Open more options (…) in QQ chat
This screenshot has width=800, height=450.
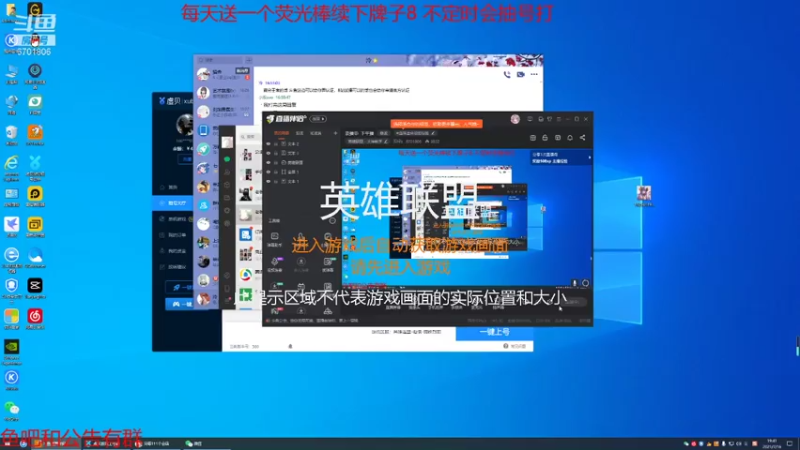point(534,74)
